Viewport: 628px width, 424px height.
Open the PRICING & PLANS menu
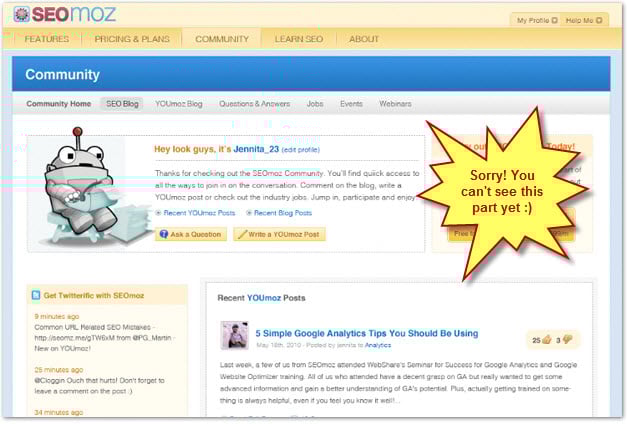click(x=133, y=39)
